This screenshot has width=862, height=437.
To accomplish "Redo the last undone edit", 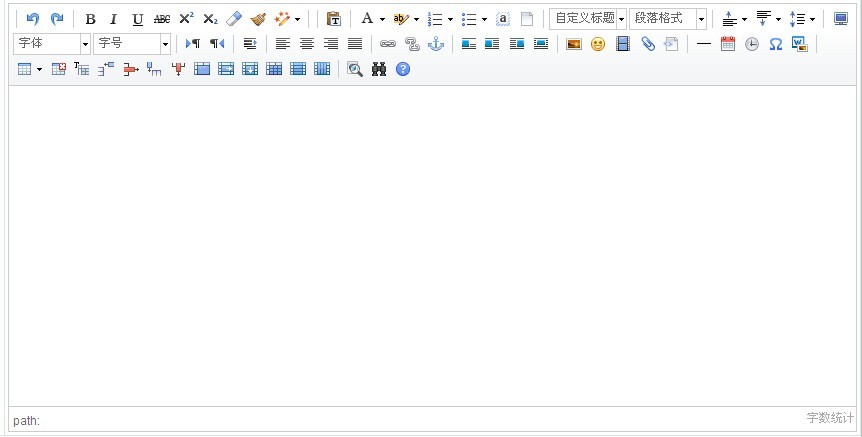I will (57, 19).
